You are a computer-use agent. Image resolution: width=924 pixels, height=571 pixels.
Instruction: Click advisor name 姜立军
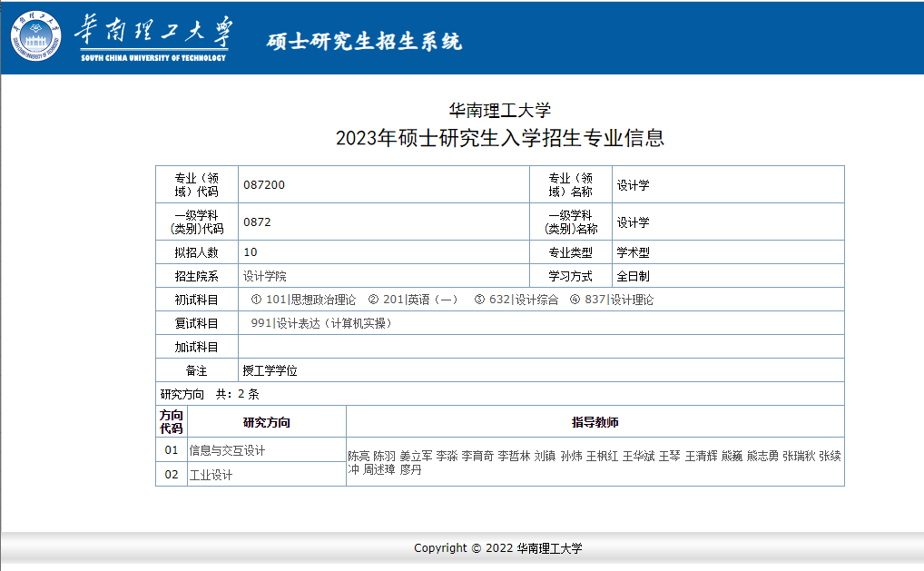tap(416, 456)
